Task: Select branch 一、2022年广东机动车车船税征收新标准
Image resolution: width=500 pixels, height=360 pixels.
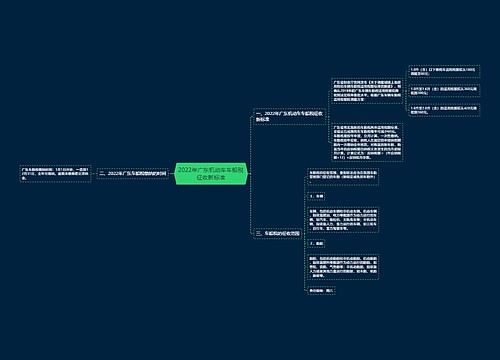Action: 289,116
